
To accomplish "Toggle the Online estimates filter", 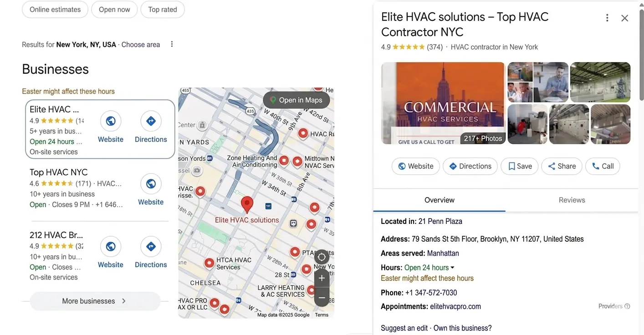I will coord(55,9).
